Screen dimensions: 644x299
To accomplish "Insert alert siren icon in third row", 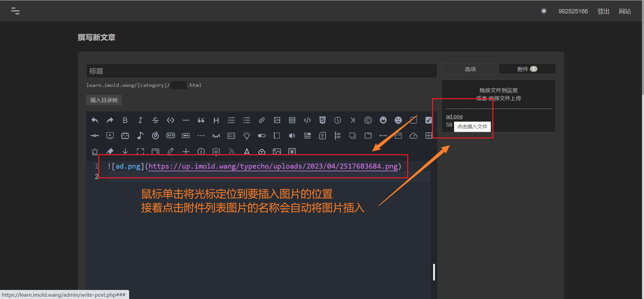I will 95,152.
